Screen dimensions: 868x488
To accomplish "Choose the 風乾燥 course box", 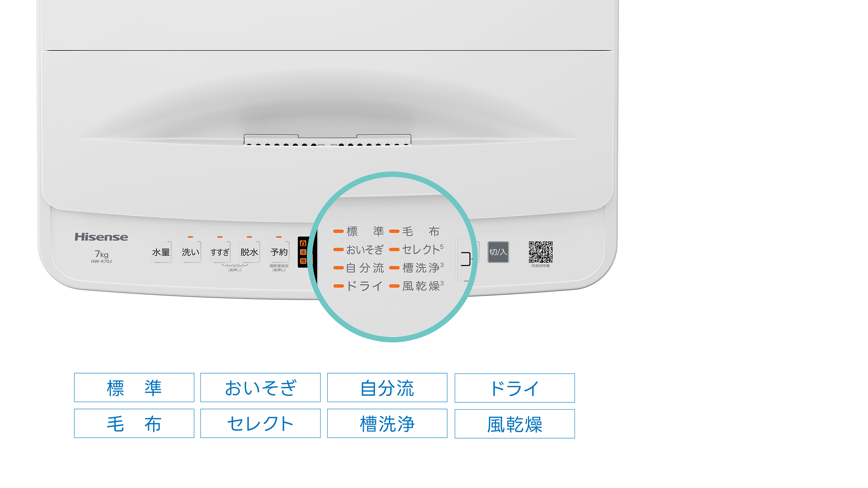I will (514, 424).
